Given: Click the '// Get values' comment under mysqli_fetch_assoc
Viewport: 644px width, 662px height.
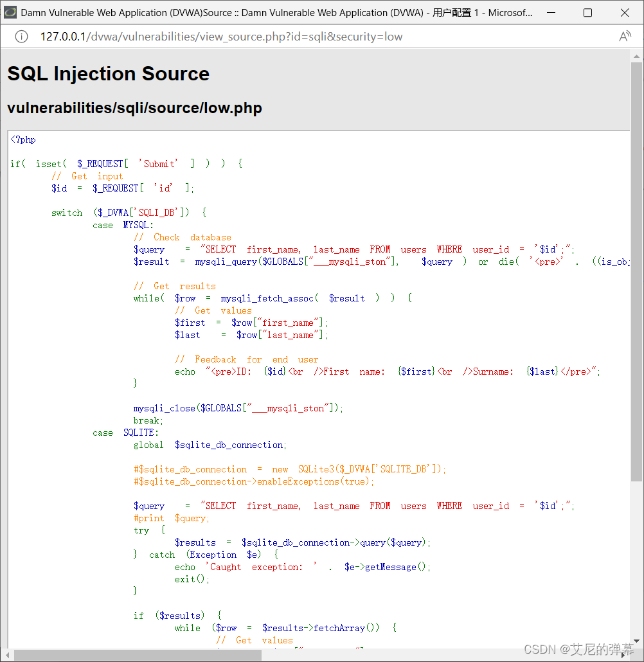Looking at the screenshot, I should [213, 310].
